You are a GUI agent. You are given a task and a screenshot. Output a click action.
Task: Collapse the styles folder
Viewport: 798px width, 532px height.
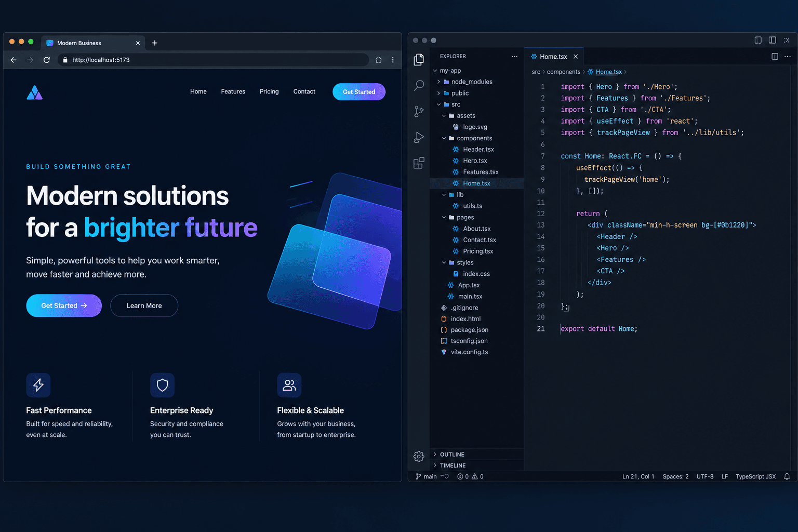[x=444, y=263]
